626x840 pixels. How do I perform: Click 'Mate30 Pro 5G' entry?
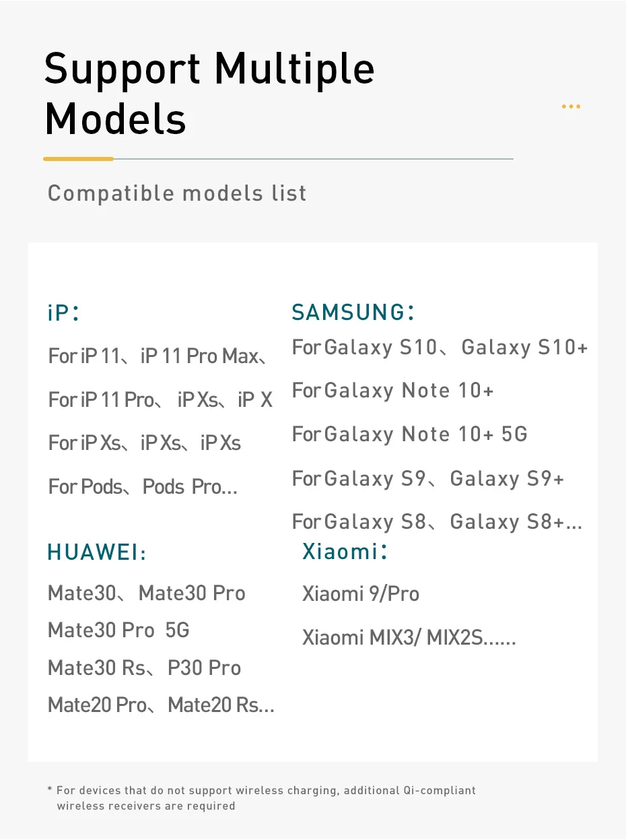pos(118,631)
